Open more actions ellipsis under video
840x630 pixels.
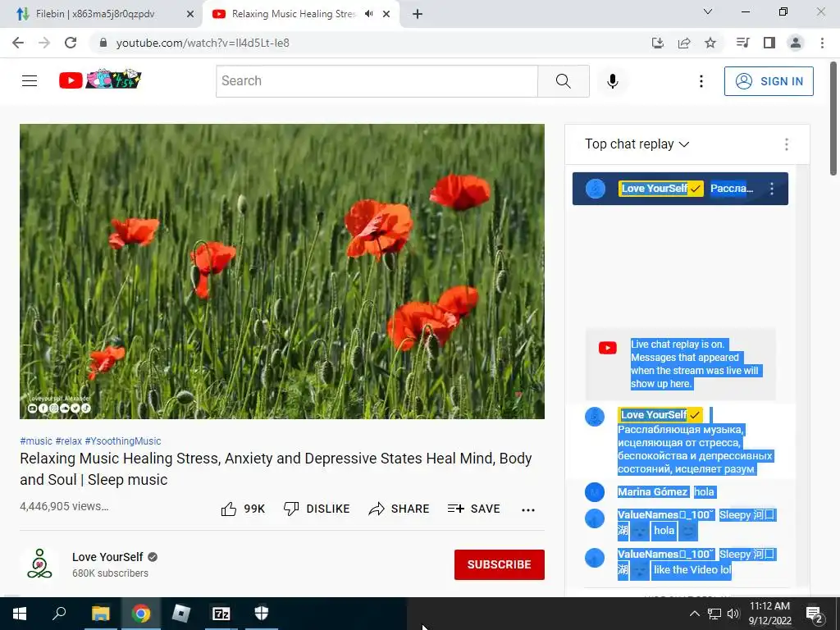click(528, 509)
